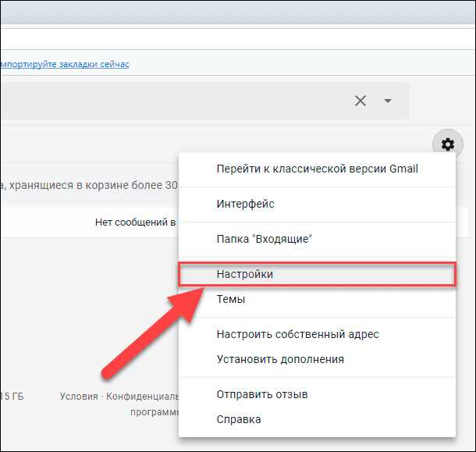Open 'Настройки' from the menu
Image resolution: width=476 pixels, height=452 pixels.
coord(318,274)
